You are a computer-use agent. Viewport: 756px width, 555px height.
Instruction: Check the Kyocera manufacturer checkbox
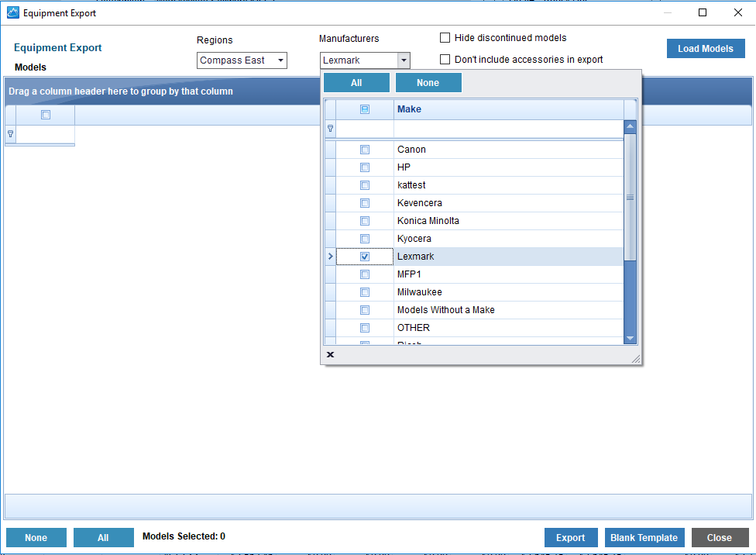tap(365, 239)
